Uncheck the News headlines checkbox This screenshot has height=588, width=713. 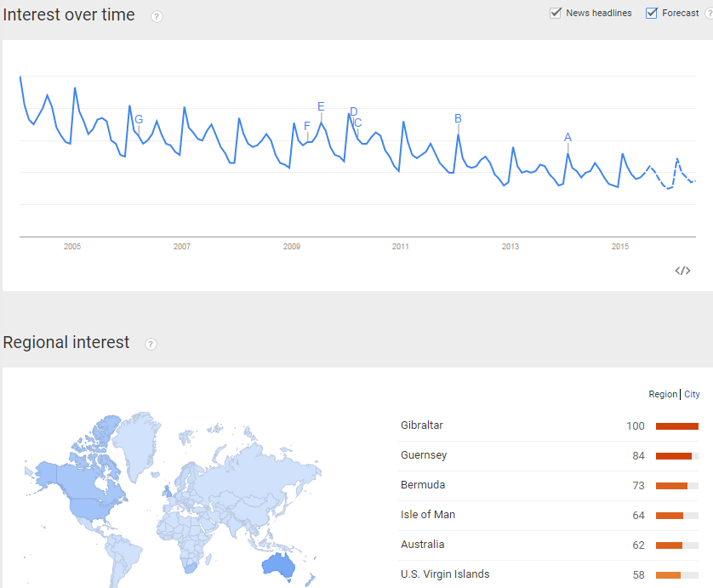coord(556,13)
